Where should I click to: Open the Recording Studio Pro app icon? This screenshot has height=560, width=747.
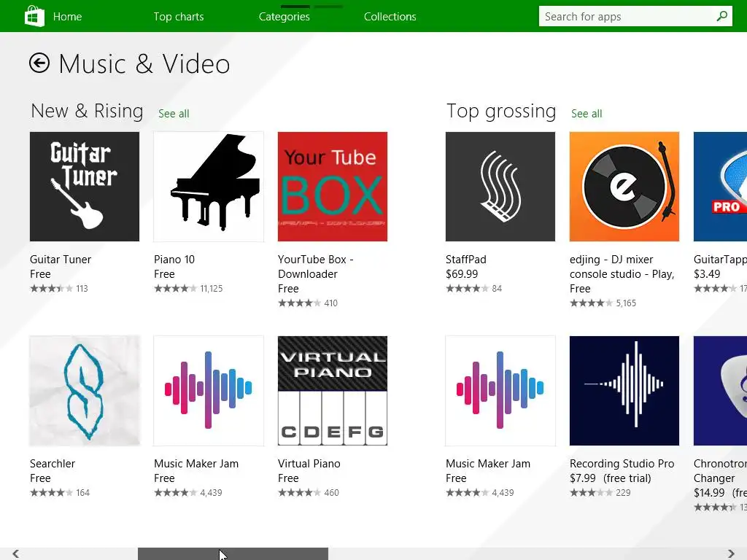tap(624, 391)
